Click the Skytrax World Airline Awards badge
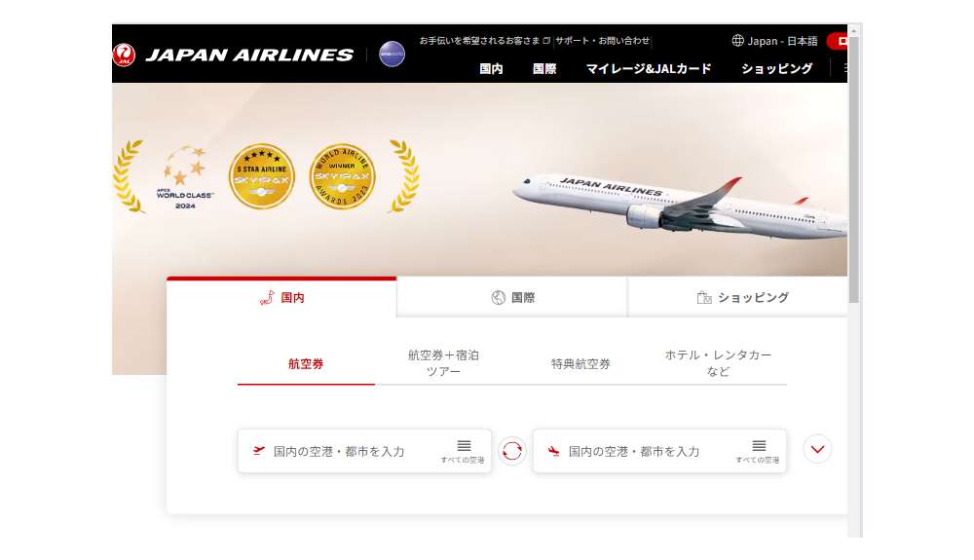The width and height of the screenshot is (974, 560). [342, 176]
